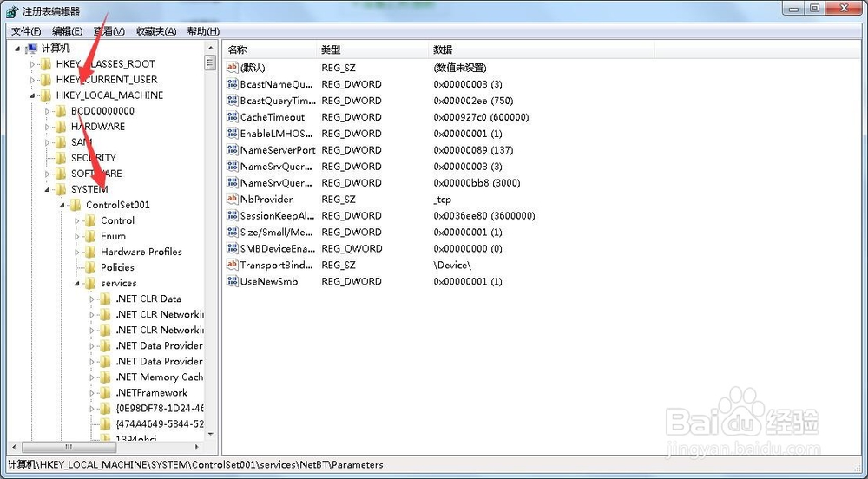Click the SMBDeviceEna... value icon
Image resolution: width=868 pixels, height=479 pixels.
(x=233, y=248)
